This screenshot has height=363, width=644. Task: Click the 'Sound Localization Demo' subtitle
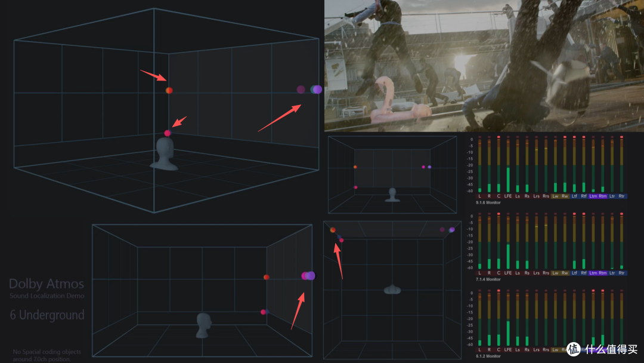click(x=47, y=296)
